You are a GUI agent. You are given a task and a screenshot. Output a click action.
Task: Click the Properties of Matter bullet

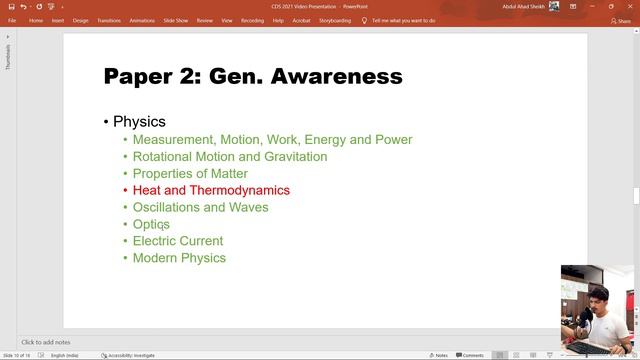pos(190,173)
